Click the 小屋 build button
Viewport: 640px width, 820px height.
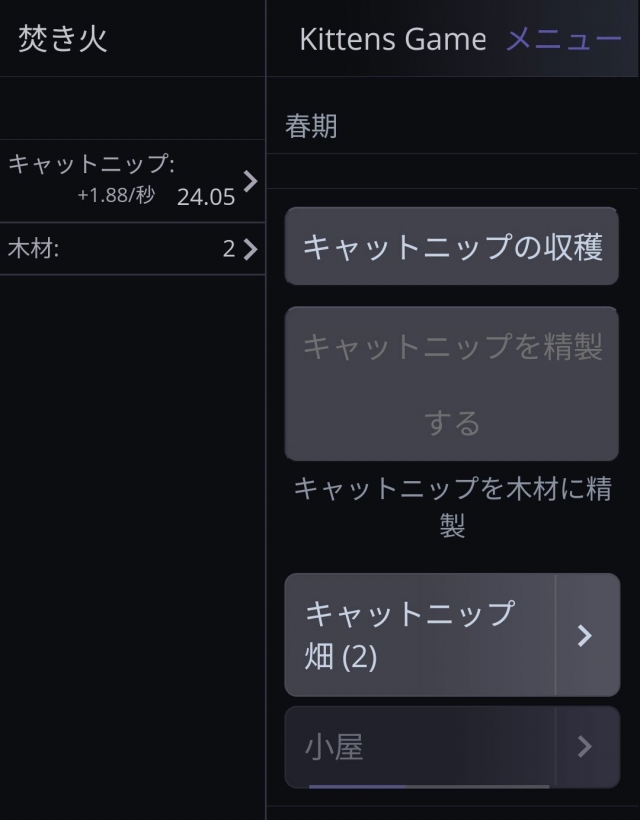(x=420, y=746)
